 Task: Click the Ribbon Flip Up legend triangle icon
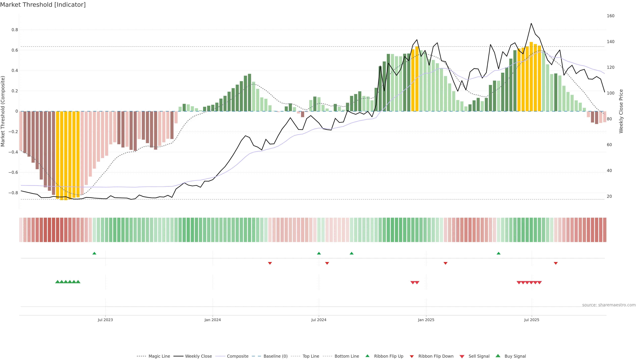coord(367,356)
